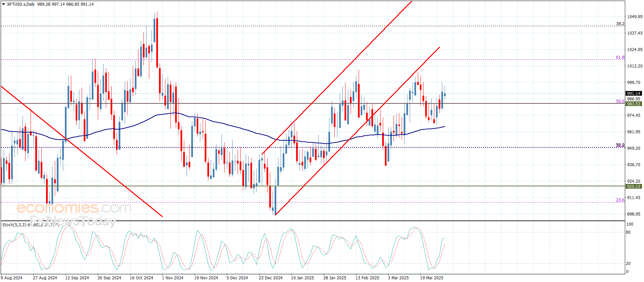Click the 19 Mar 2025 date label

click(x=432, y=278)
